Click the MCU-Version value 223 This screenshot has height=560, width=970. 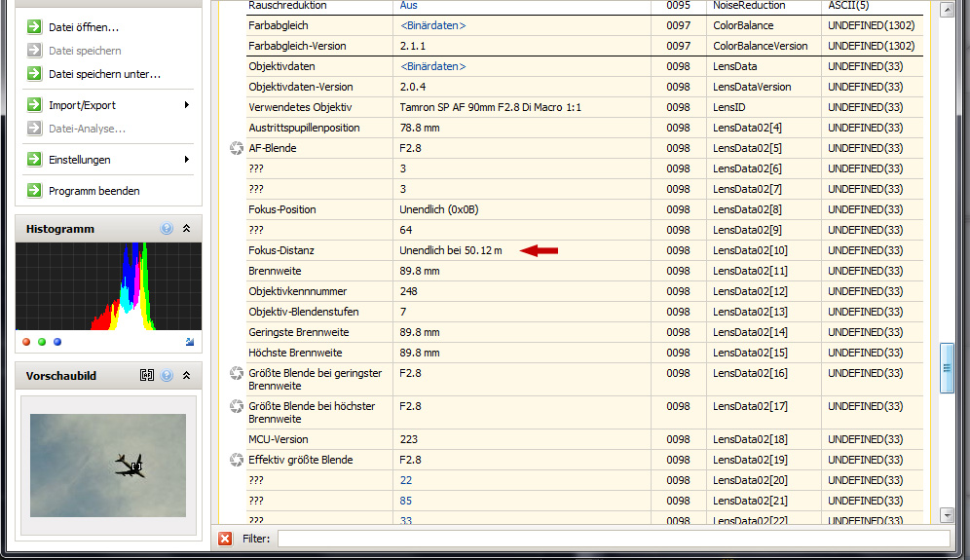[408, 439]
